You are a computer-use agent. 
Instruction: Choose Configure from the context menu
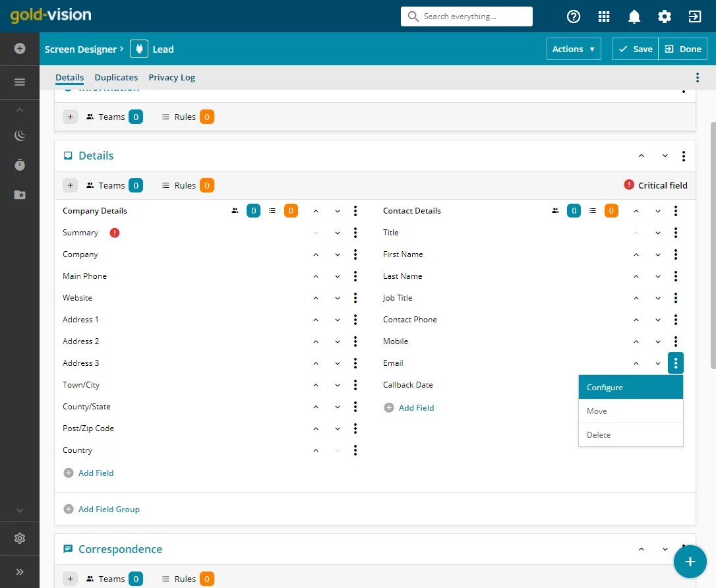(630, 387)
